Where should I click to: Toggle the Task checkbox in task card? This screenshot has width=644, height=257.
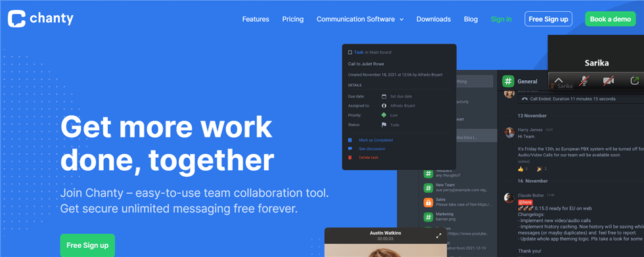(350, 52)
